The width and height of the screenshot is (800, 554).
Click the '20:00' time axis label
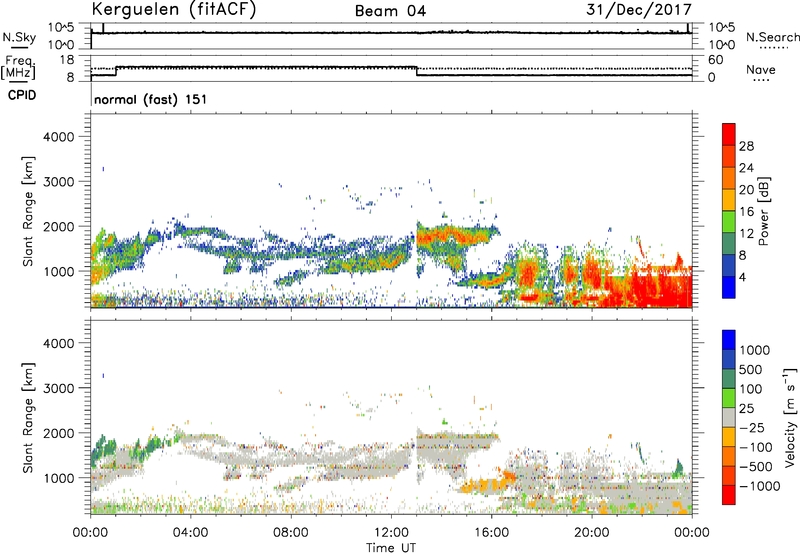coord(592,533)
